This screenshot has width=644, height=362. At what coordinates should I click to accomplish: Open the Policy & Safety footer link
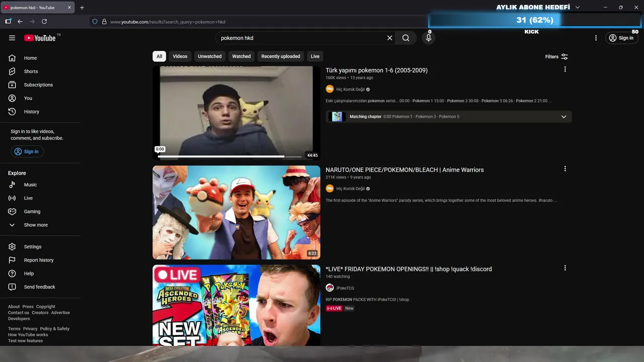click(x=55, y=329)
